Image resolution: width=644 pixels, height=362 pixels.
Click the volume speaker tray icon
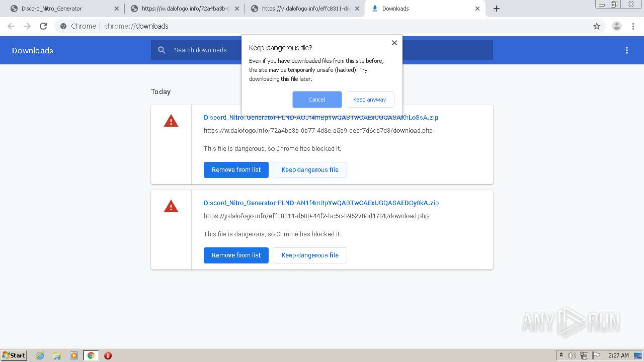click(572, 355)
